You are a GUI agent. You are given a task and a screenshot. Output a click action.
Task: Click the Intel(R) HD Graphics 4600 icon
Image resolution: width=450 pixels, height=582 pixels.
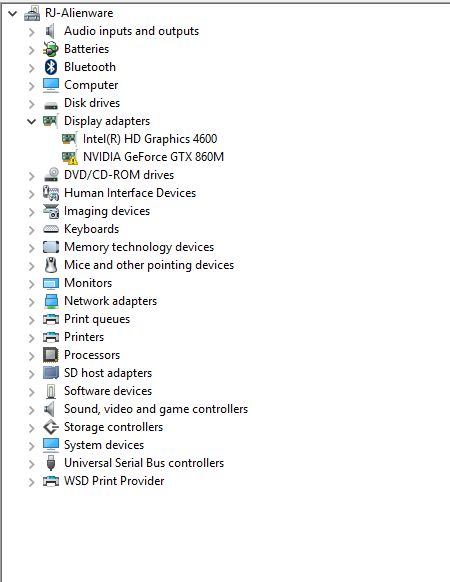coord(69,139)
